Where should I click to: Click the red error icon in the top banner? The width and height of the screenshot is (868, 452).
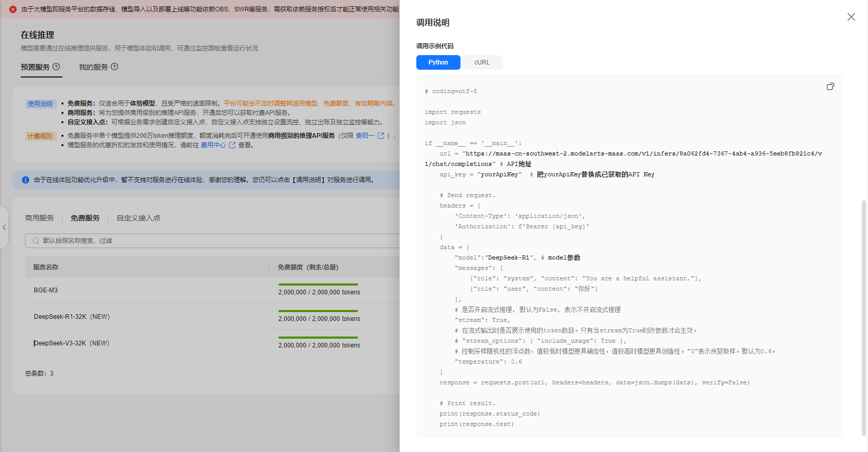tap(13, 9)
